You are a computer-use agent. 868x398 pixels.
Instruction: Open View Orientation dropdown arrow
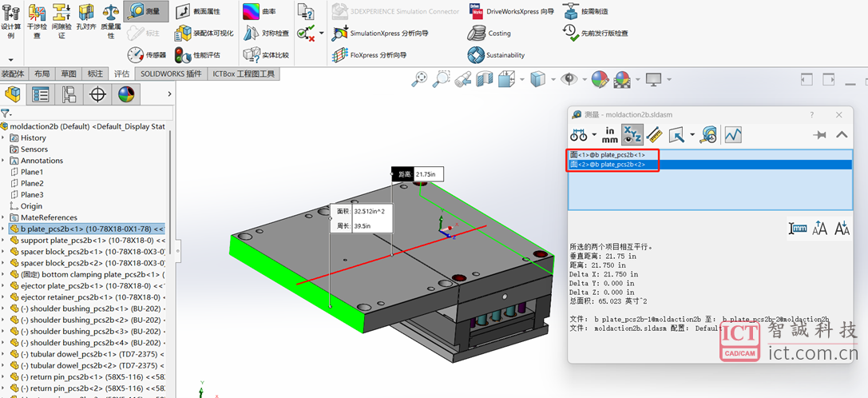[x=522, y=80]
